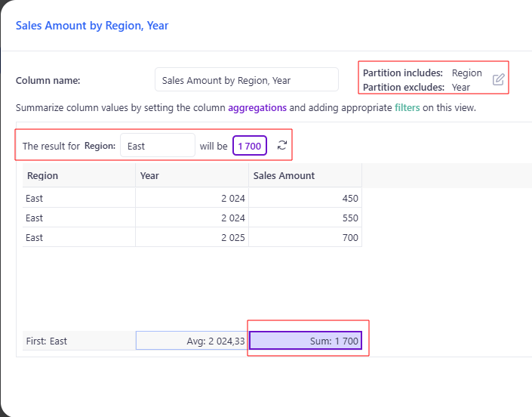Screen dimensions: 532x417
Task: Click the Column name input field
Action: [246, 80]
